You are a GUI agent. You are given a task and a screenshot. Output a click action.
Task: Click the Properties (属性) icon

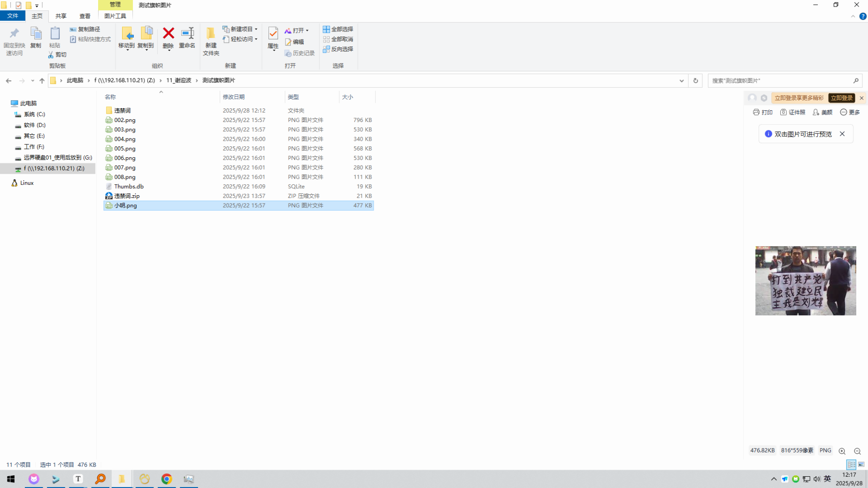click(273, 38)
